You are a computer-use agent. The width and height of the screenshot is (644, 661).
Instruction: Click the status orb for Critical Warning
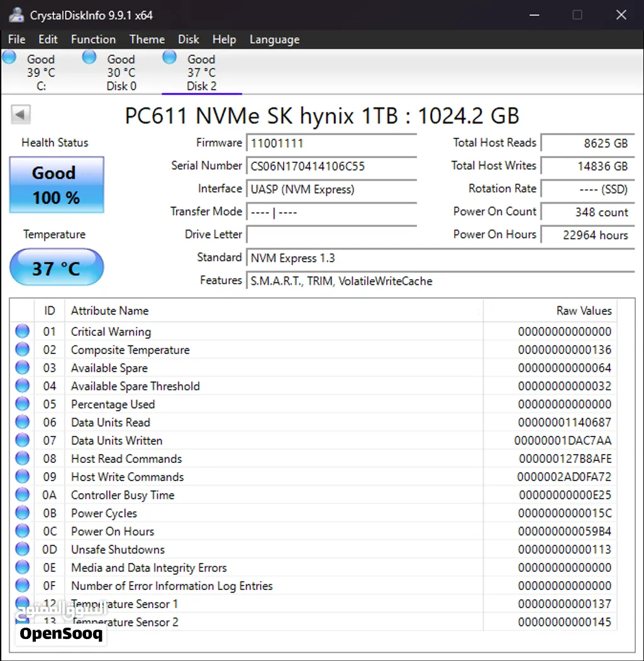(x=23, y=331)
